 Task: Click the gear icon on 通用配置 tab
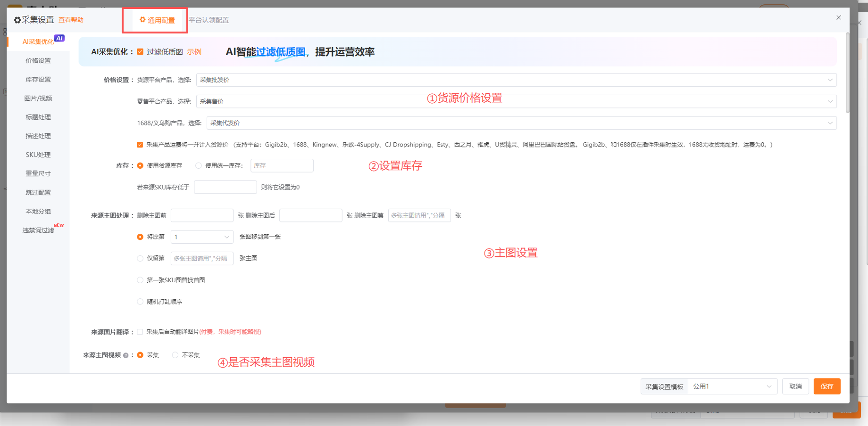142,20
